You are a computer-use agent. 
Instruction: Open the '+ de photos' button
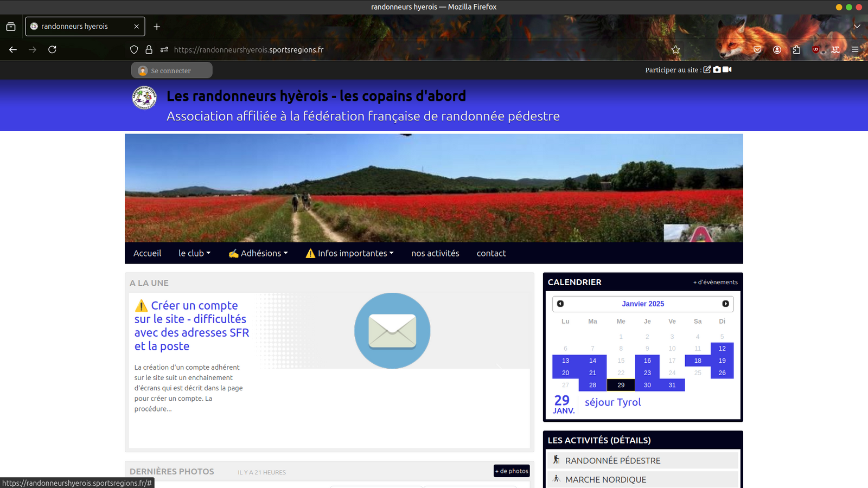[x=512, y=471]
